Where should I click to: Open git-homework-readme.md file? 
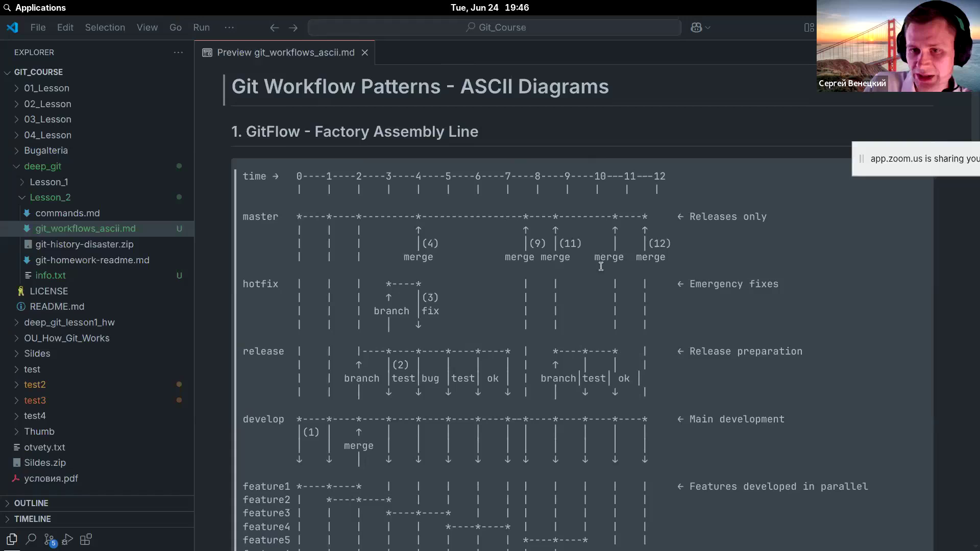click(x=92, y=260)
